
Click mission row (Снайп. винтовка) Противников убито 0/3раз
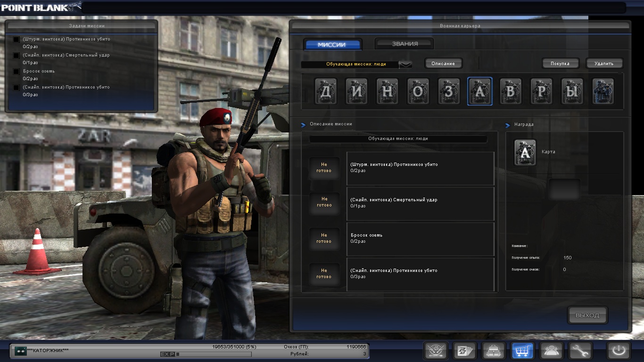421,274
